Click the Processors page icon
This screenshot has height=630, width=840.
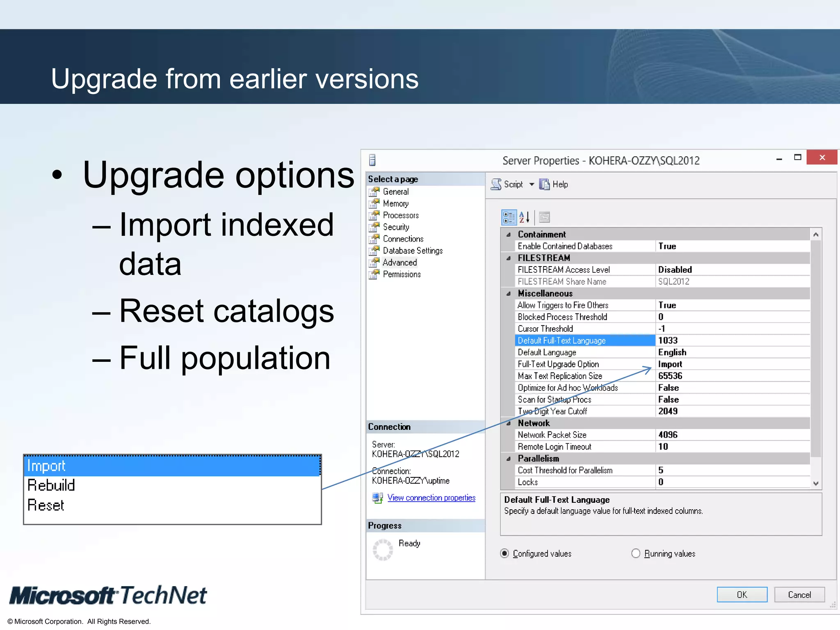coord(374,215)
